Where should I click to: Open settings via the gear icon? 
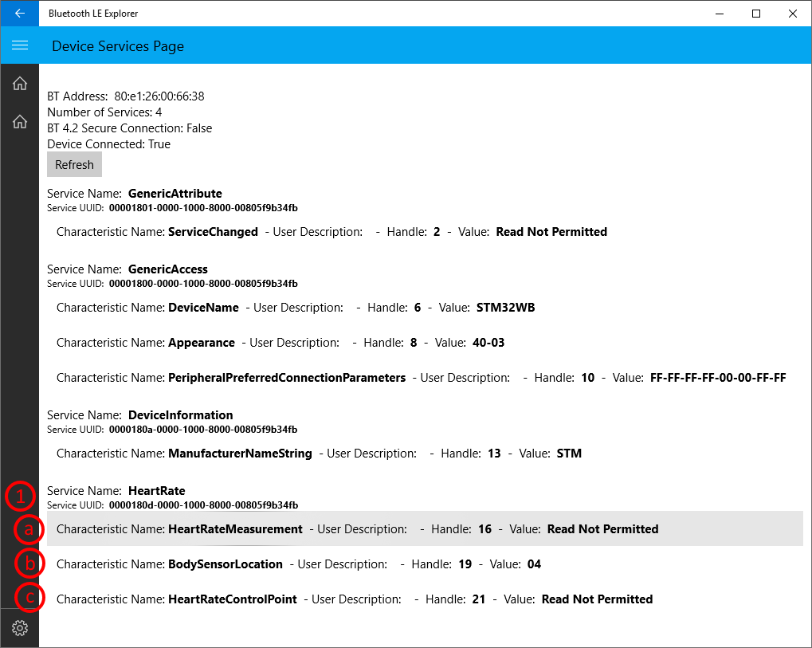tap(20, 628)
